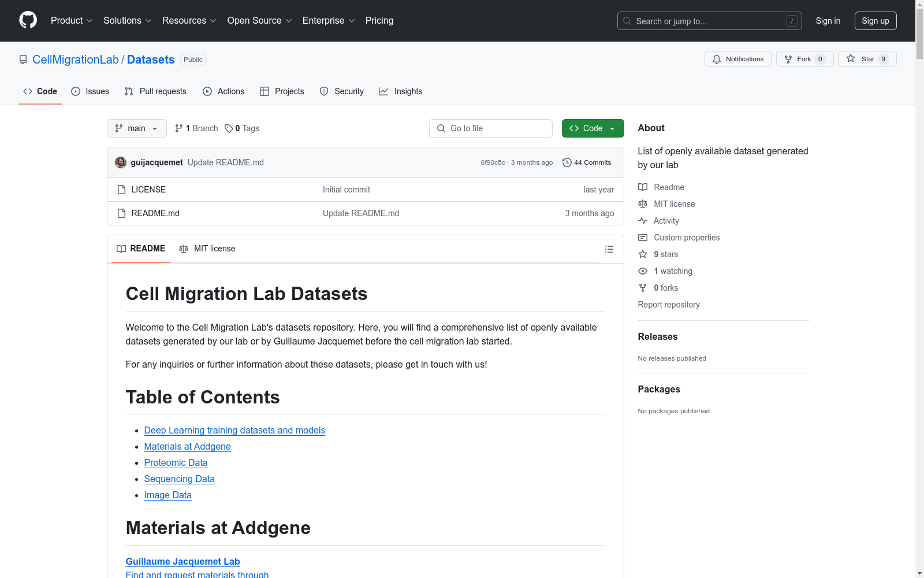The width and height of the screenshot is (924, 578).
Task: View the 44 Commits history
Action: (587, 162)
